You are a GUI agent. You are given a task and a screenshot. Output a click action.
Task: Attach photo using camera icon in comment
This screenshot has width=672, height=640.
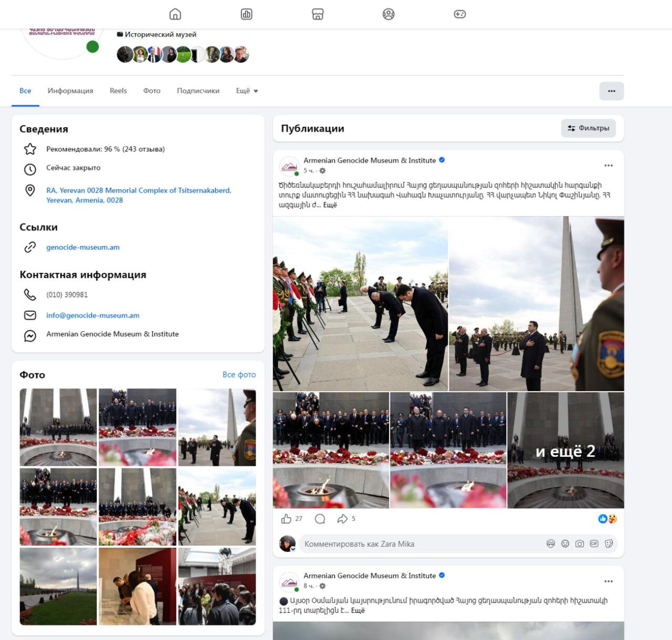[580, 543]
